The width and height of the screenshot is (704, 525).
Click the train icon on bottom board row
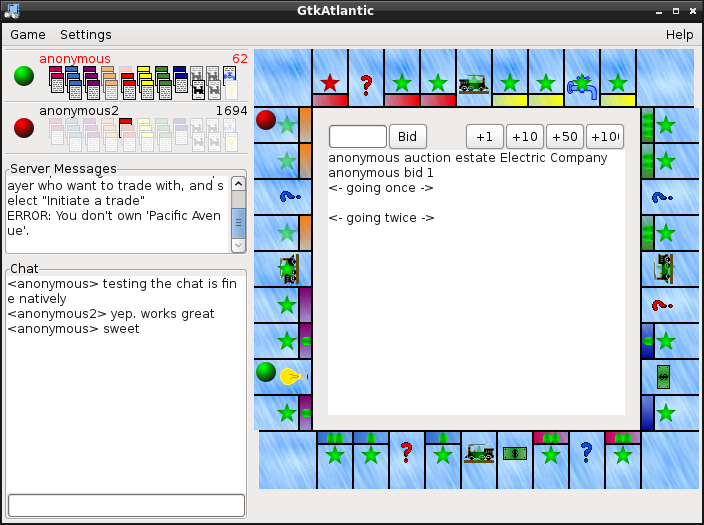(x=479, y=453)
